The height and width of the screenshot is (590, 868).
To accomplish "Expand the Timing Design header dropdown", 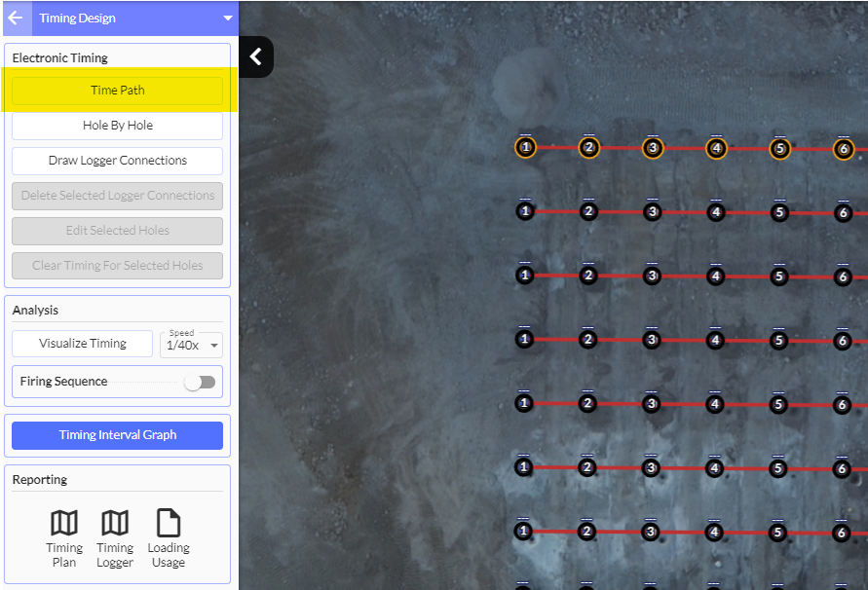I will [x=227, y=18].
